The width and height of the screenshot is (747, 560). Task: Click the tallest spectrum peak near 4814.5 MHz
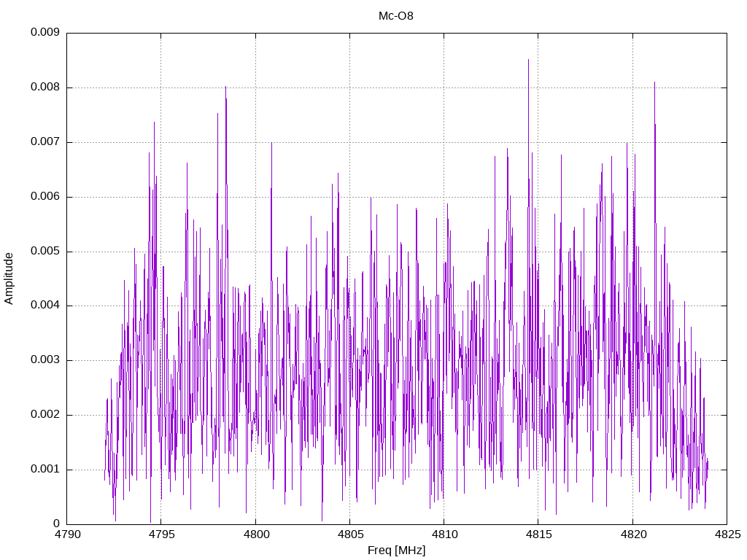(528, 61)
